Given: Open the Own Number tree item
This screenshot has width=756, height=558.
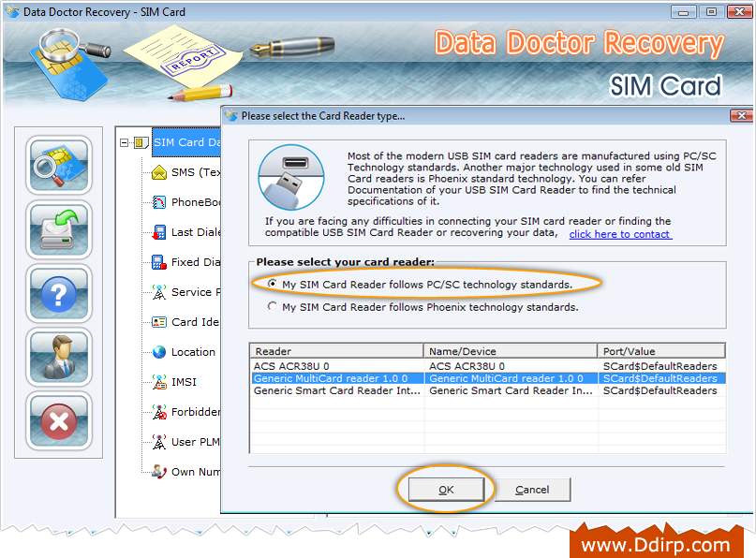Looking at the screenshot, I should (196, 472).
